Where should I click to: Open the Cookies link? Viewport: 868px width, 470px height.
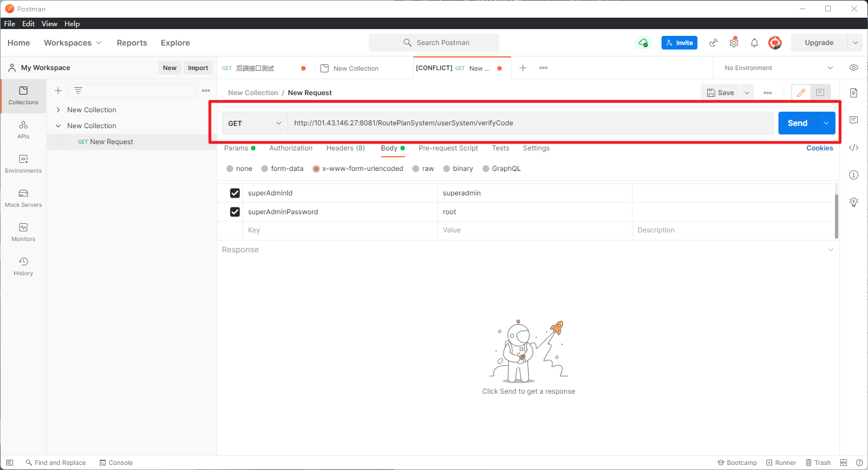[820, 148]
